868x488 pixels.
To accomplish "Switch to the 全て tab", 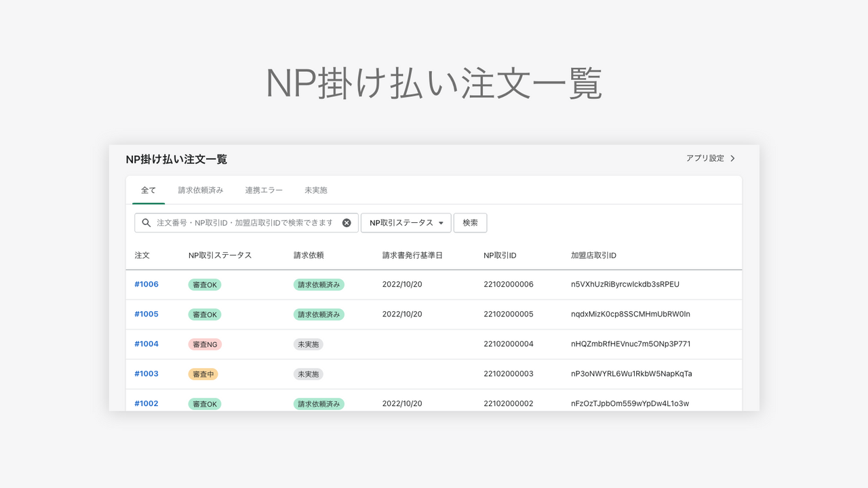I will point(149,190).
